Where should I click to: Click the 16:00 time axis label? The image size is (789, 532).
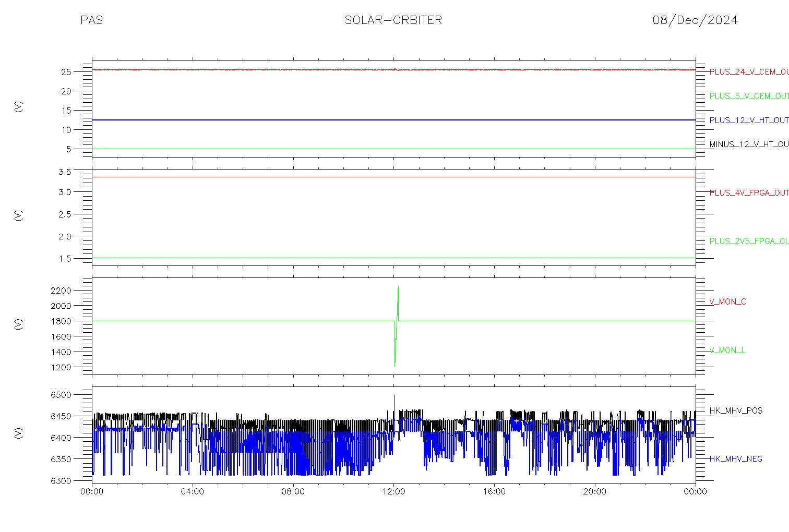point(494,491)
